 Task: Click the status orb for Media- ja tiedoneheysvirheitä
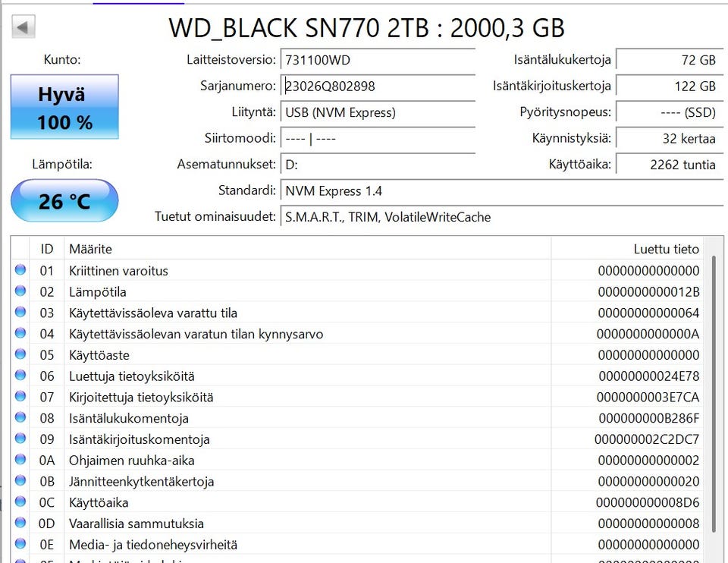20,543
